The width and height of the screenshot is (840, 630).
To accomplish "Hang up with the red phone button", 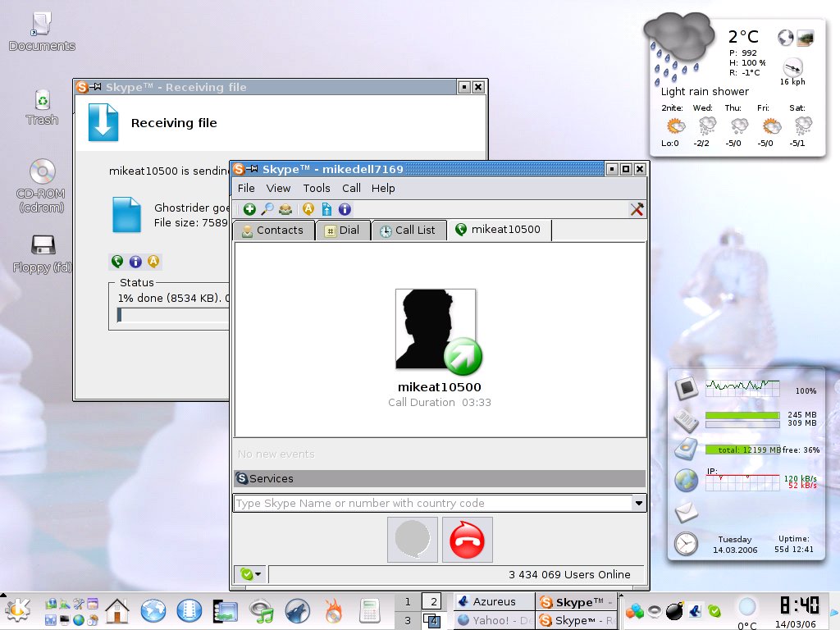I will coord(467,540).
